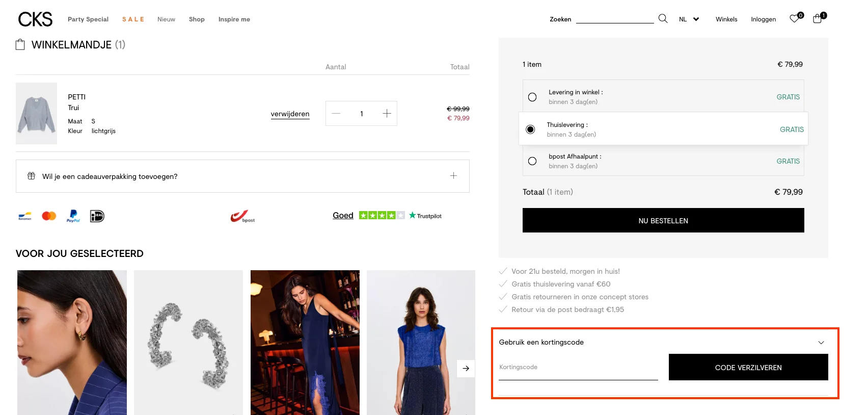Increase quantity with plus icon

pos(387,114)
